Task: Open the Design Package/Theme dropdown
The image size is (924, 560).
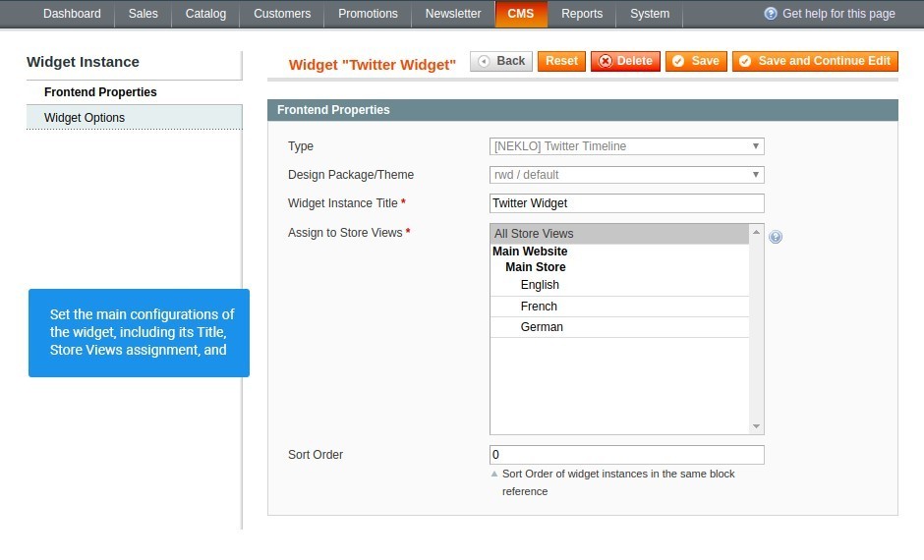Action: tap(626, 175)
